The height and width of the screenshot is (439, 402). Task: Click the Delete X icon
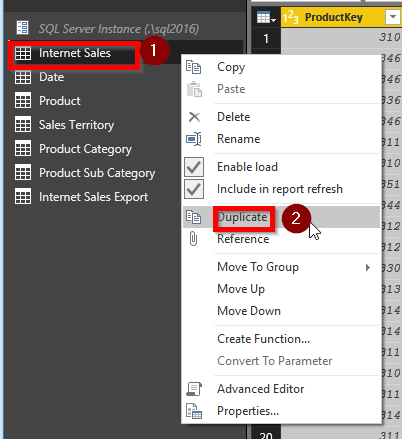pyautogui.click(x=194, y=117)
